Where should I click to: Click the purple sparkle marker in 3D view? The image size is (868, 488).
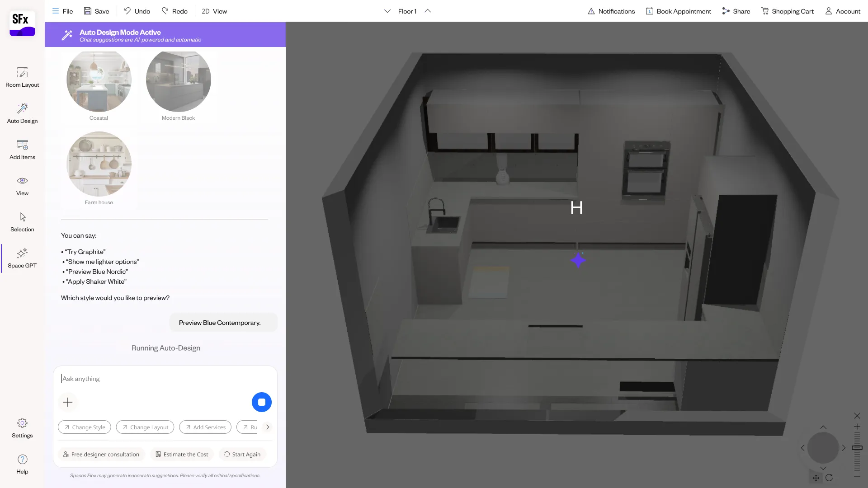tap(578, 260)
